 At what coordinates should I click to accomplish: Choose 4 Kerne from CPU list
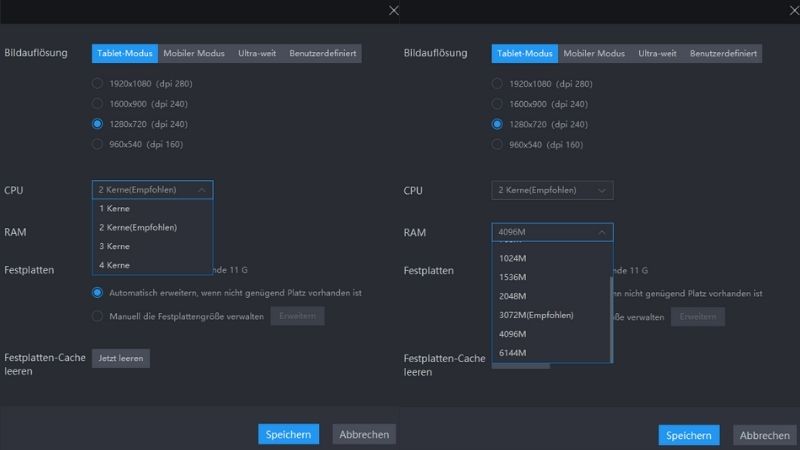153,265
